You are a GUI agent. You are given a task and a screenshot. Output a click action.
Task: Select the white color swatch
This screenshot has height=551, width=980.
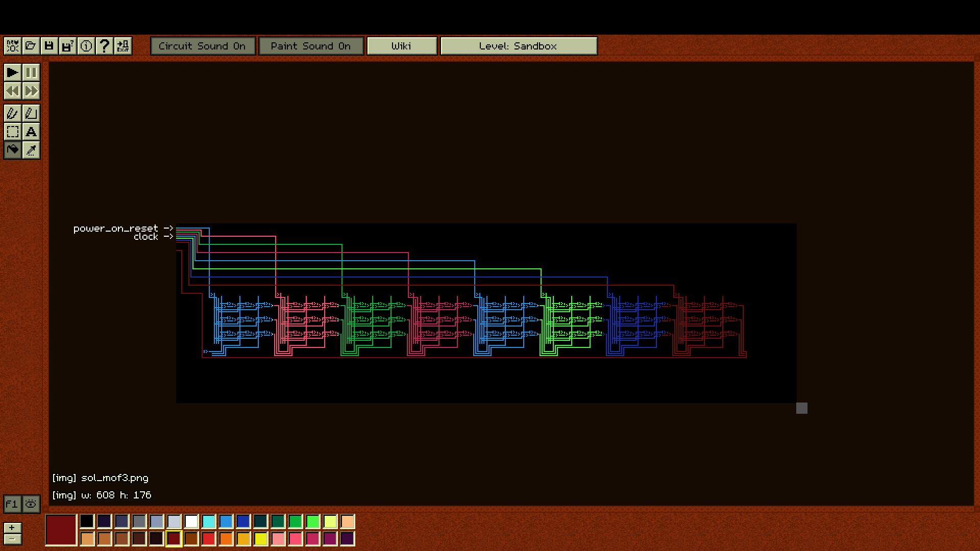(191, 521)
